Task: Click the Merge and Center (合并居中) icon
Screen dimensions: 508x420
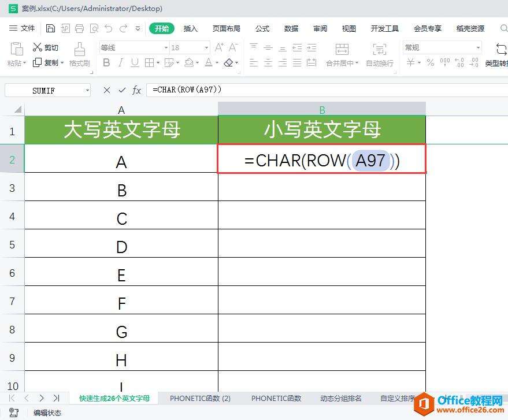Action: click(342, 49)
